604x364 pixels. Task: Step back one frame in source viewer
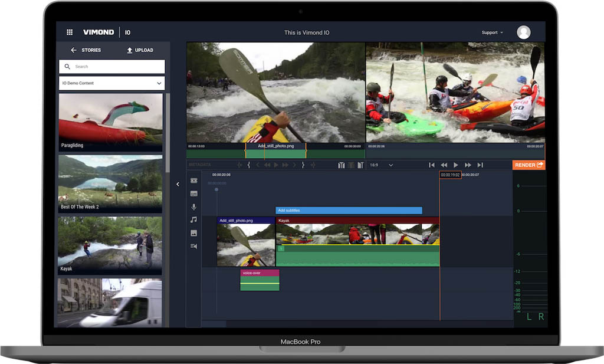[258, 165]
